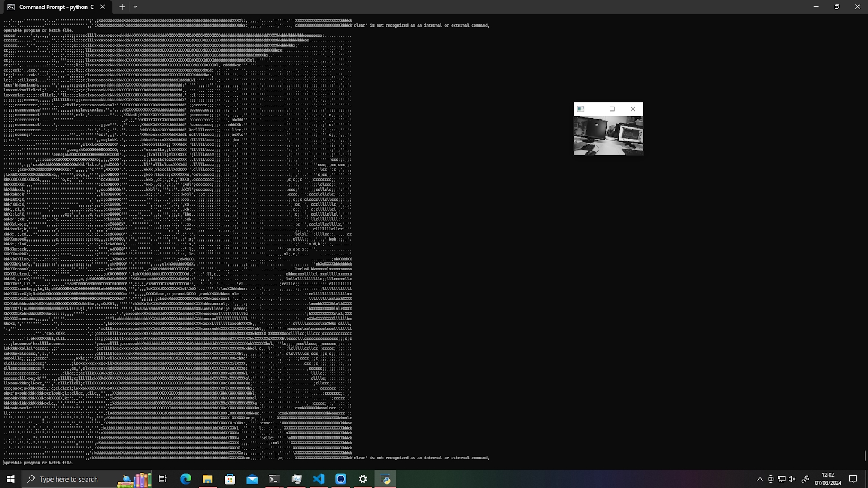
Task: Expand the new tab profile dropdown arrow
Action: point(135,7)
